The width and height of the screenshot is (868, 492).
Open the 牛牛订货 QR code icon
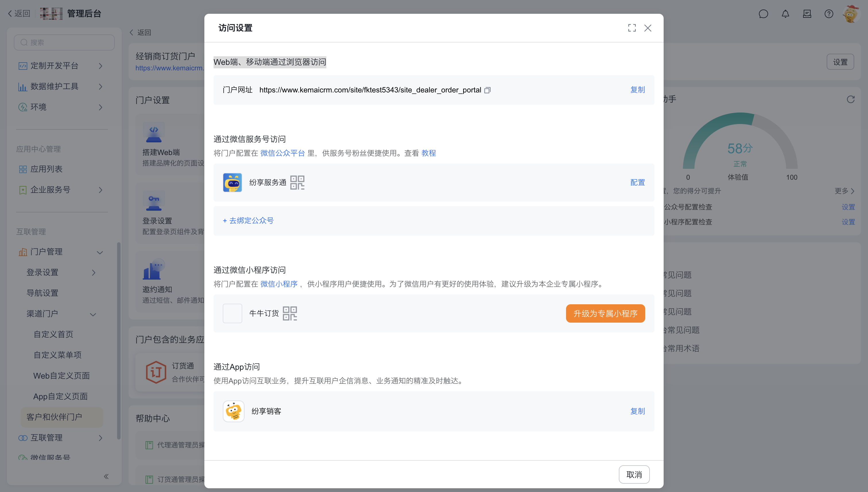coord(290,313)
